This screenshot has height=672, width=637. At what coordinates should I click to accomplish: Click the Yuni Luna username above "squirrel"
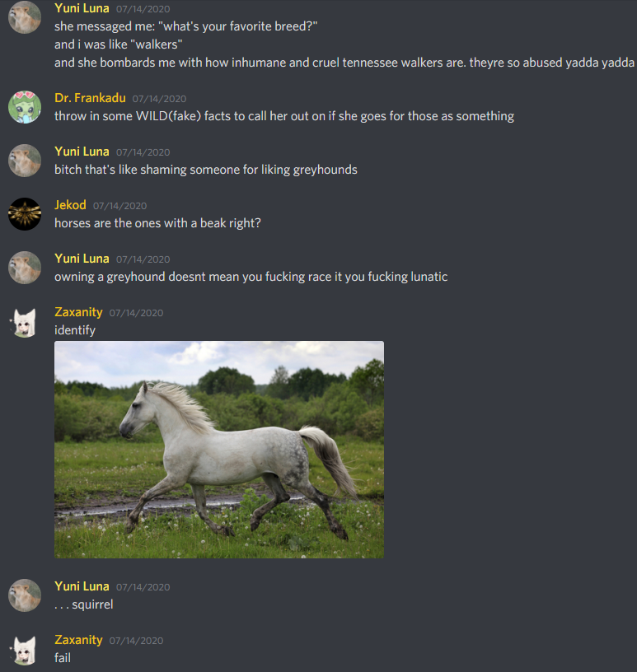(82, 586)
